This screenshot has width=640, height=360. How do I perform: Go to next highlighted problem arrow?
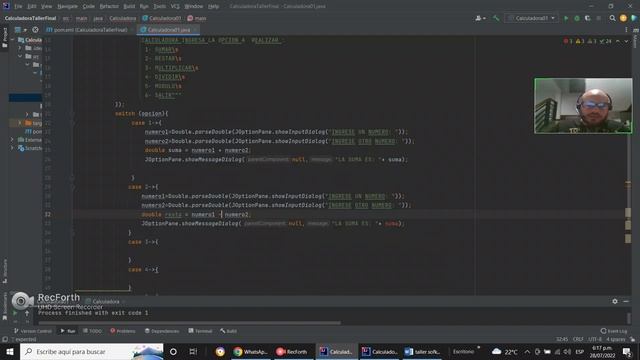[x=626, y=41]
